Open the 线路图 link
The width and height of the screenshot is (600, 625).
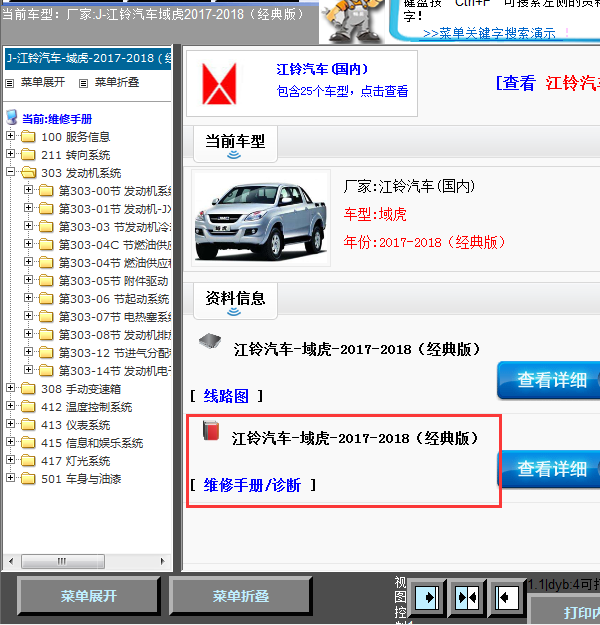[226, 396]
